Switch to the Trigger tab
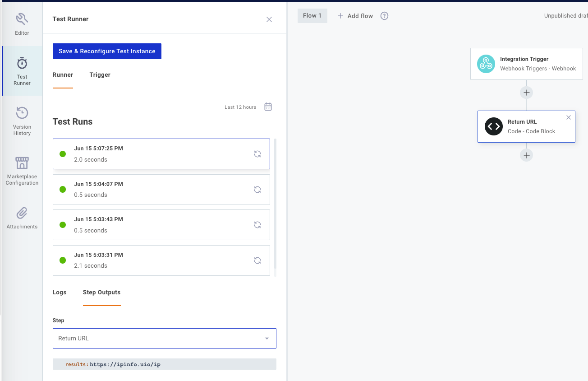Image resolution: width=588 pixels, height=381 pixels. coord(100,75)
